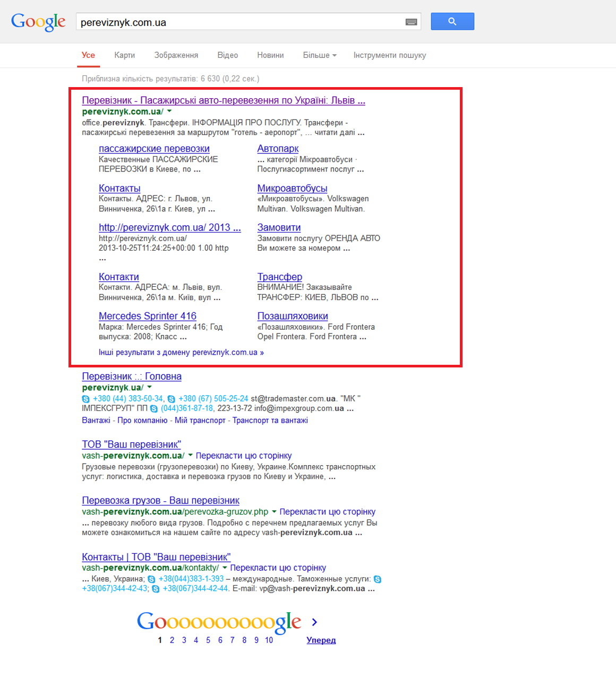Click the Google logo at top

coord(38,22)
